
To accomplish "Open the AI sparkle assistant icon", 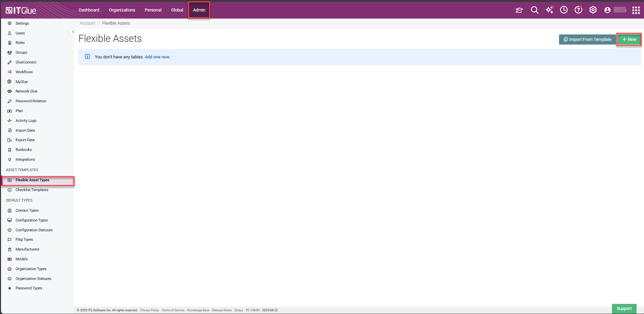I will (550, 10).
